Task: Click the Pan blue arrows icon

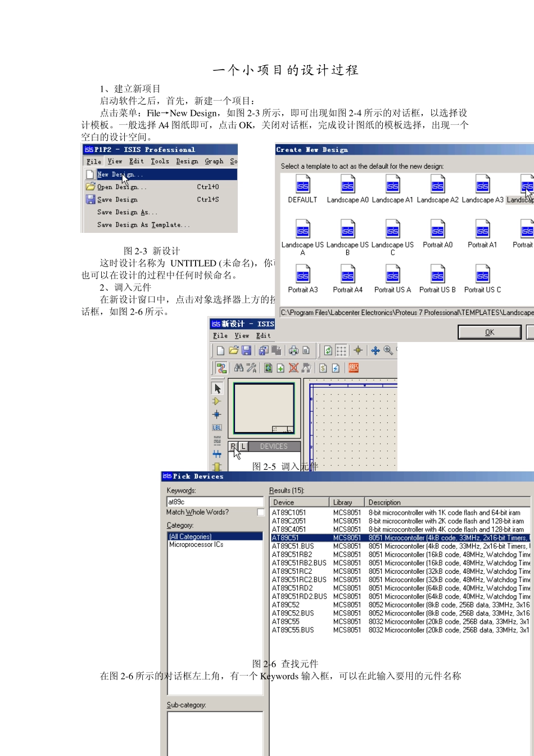Action: point(375,350)
